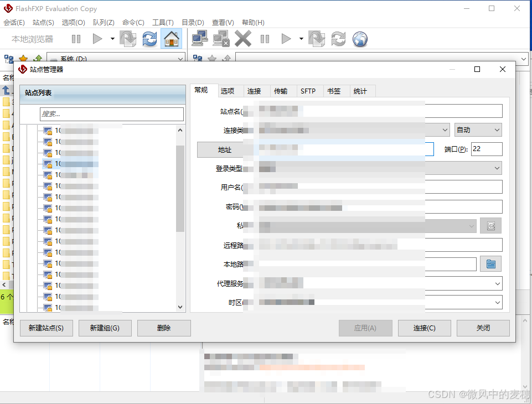Expand the 代理服务器 dropdown
532x404 pixels.
click(497, 283)
